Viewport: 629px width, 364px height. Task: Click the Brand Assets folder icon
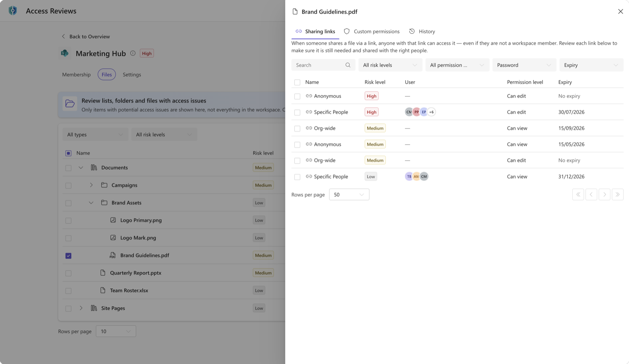104,203
